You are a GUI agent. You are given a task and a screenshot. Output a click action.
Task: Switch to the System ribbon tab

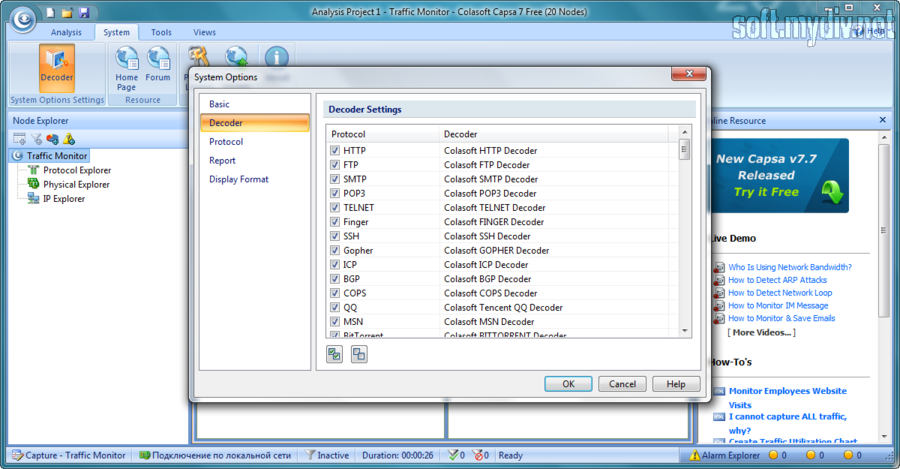pyautogui.click(x=117, y=32)
